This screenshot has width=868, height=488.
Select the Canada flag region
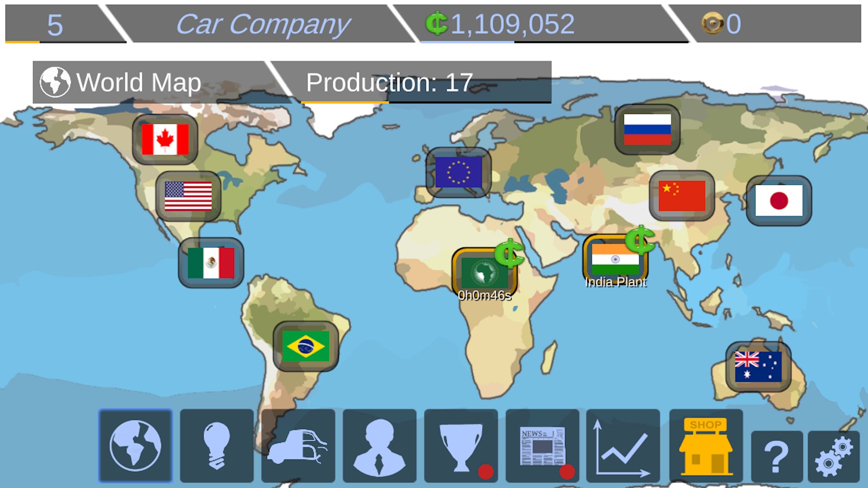tap(165, 139)
